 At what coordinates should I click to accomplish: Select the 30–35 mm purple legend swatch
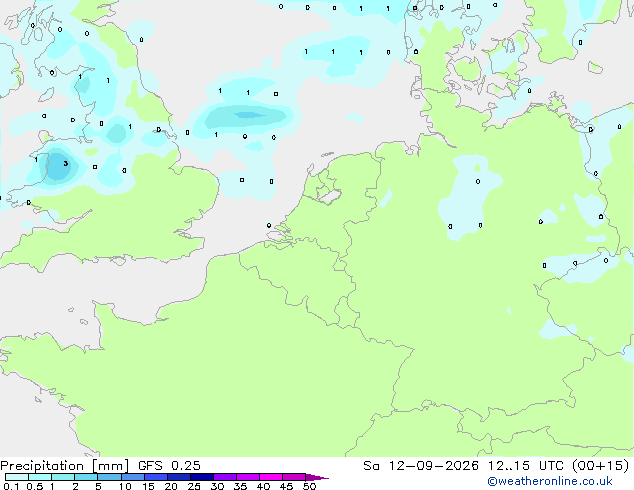[225, 477]
